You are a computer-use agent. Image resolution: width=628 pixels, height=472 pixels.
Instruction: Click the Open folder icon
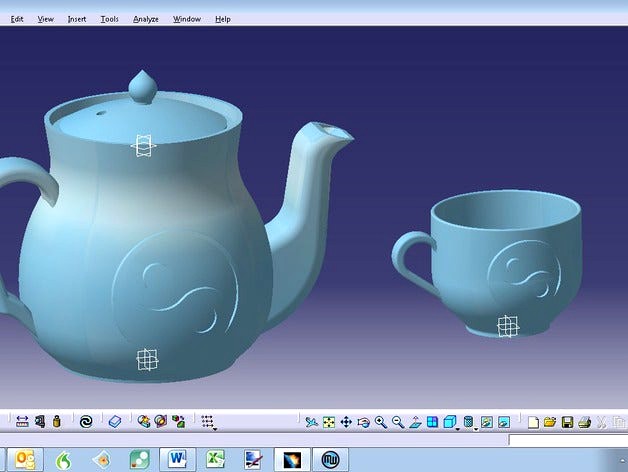pyautogui.click(x=550, y=422)
